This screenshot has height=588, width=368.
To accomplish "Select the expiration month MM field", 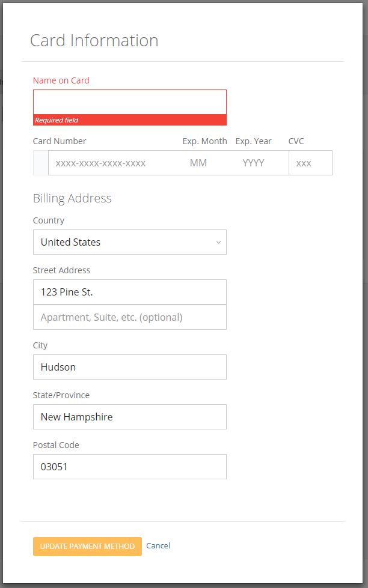I will point(198,163).
